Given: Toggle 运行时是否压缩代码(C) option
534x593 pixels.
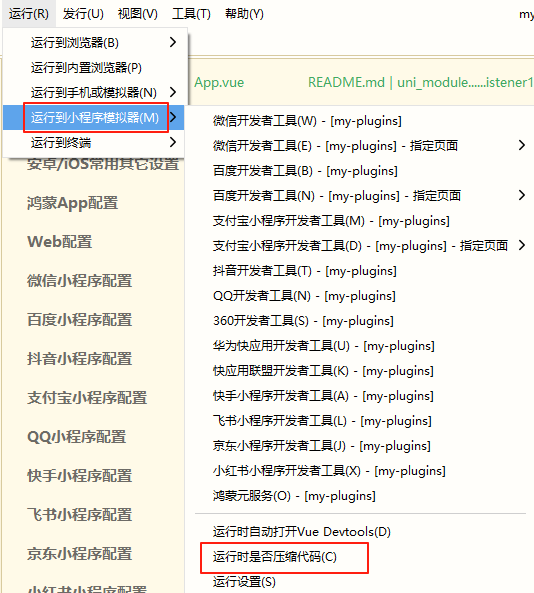Looking at the screenshot, I should click(275, 557).
